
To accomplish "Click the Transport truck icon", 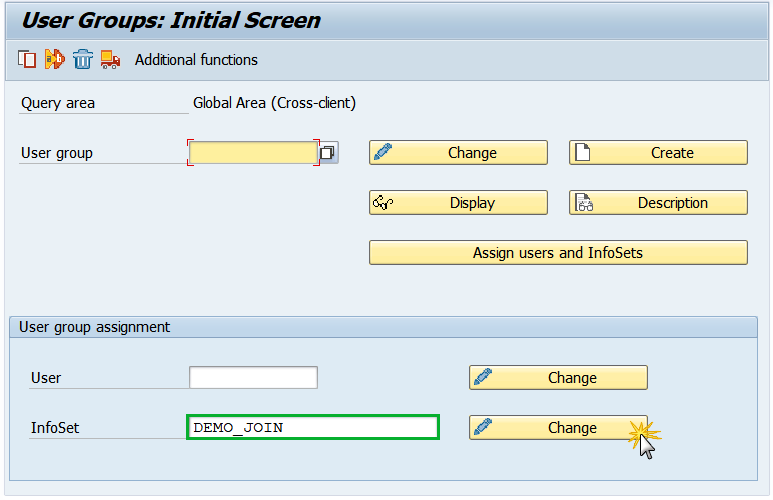I will [x=110, y=60].
